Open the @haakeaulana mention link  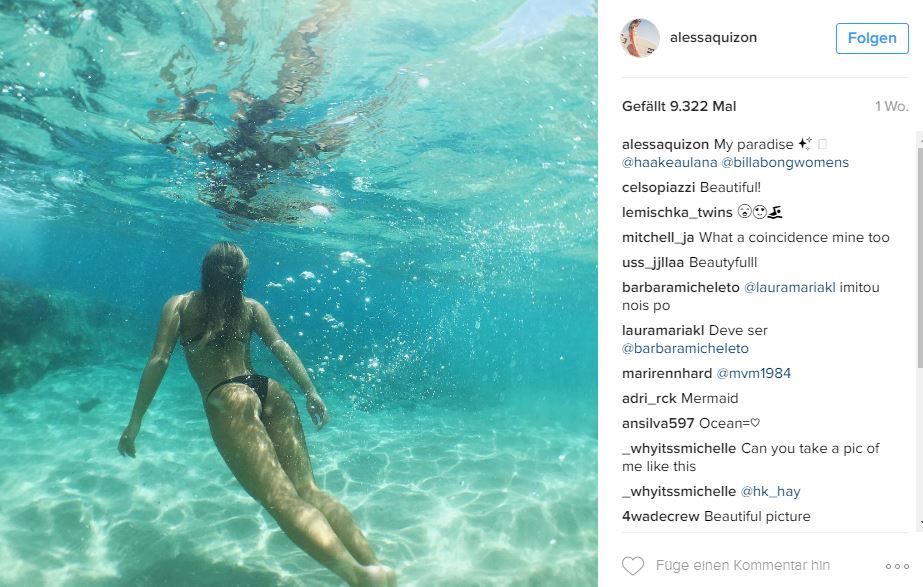pos(669,162)
